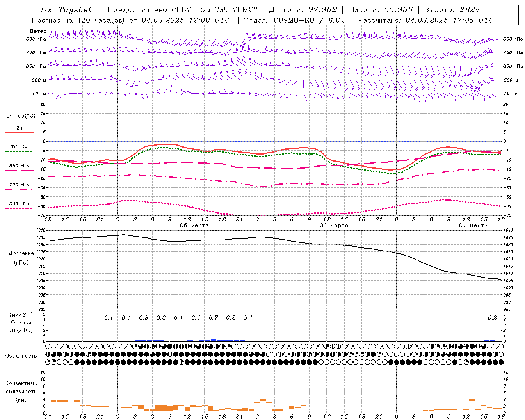Click the 07 марта date label
The height and width of the screenshot is (420, 525).
coord(473,226)
